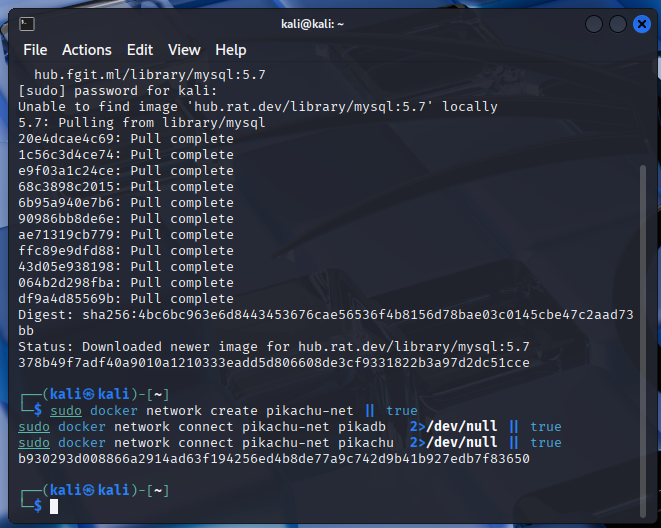This screenshot has width=661, height=528.
Task: Maximize the terminal window
Action: coord(618,23)
